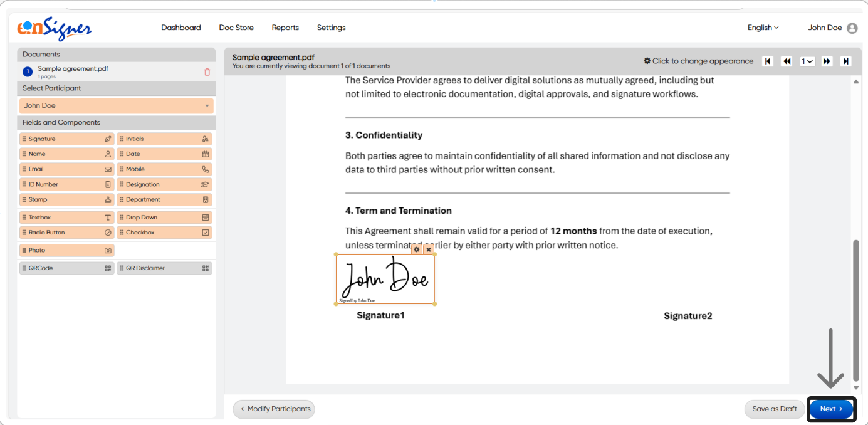Jump to first page icon
The image size is (868, 425).
coord(768,61)
